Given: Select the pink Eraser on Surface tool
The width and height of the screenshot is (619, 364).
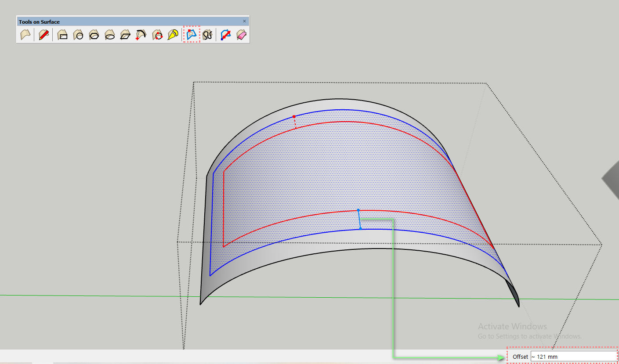Looking at the screenshot, I should click(x=241, y=35).
